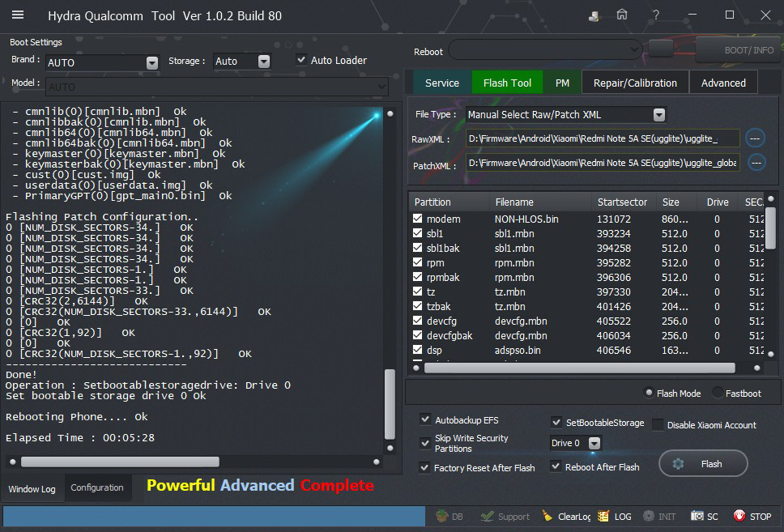Uncheck the modem partition row
Image resolution: width=784 pixels, height=532 pixels.
[418, 219]
